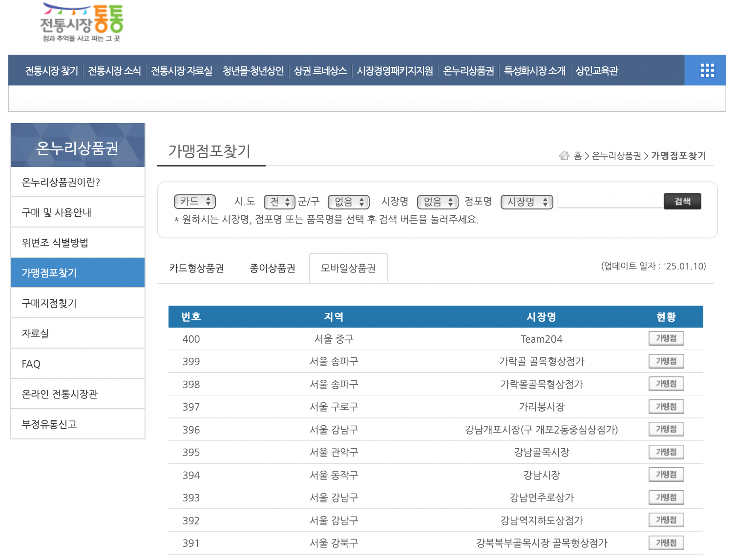Open the 시.도 region dropdown

pyautogui.click(x=279, y=202)
